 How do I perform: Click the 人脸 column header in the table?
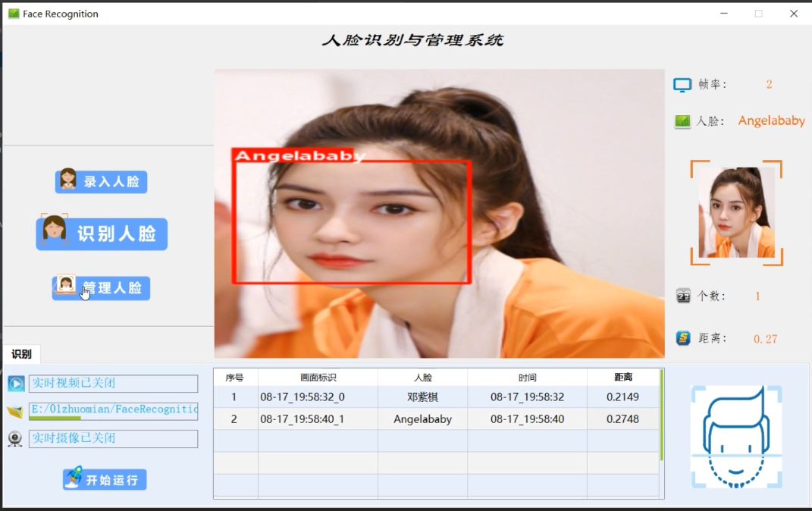(x=422, y=378)
